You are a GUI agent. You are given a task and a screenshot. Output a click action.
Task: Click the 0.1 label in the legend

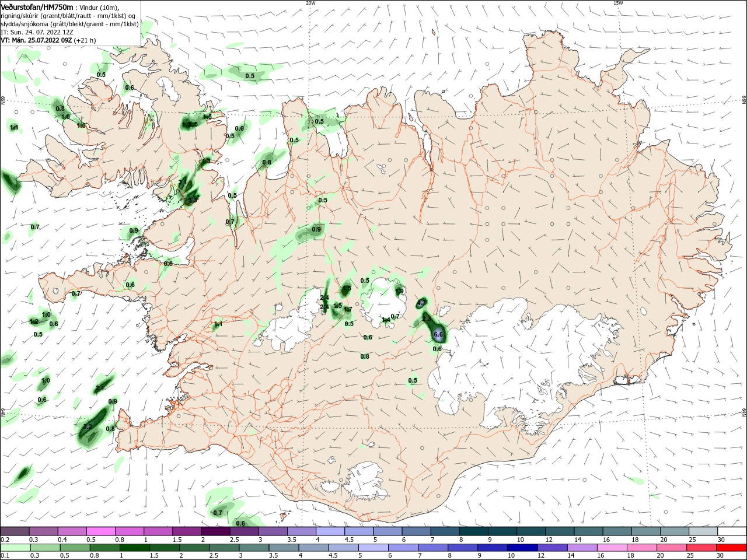coord(5,555)
